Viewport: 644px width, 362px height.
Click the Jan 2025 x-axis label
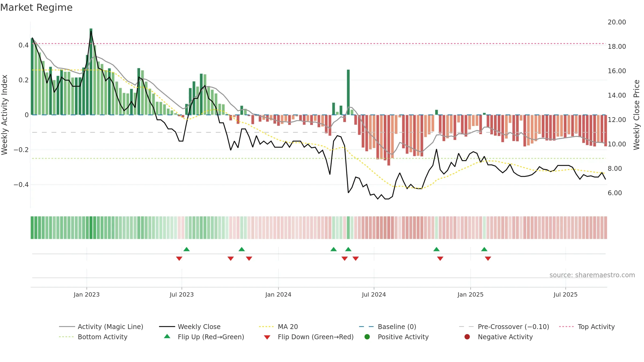(x=470, y=294)
